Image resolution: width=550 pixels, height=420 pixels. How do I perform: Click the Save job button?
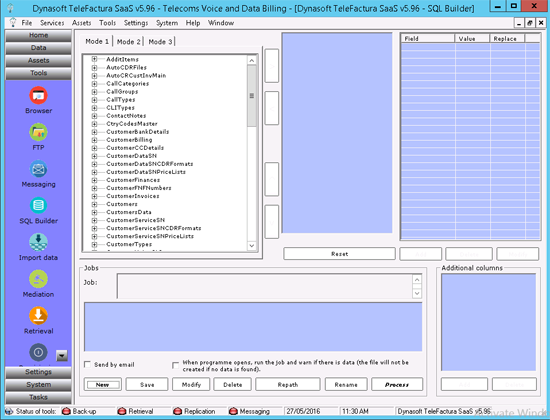click(x=147, y=385)
